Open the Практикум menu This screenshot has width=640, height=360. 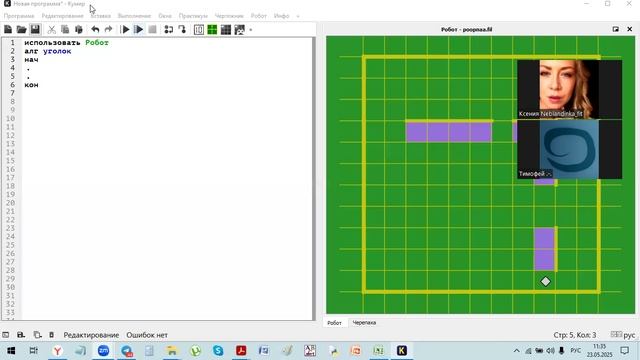193,16
